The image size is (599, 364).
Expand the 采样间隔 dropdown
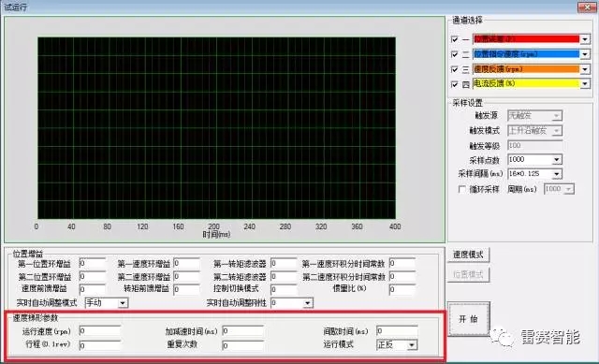[x=557, y=174]
